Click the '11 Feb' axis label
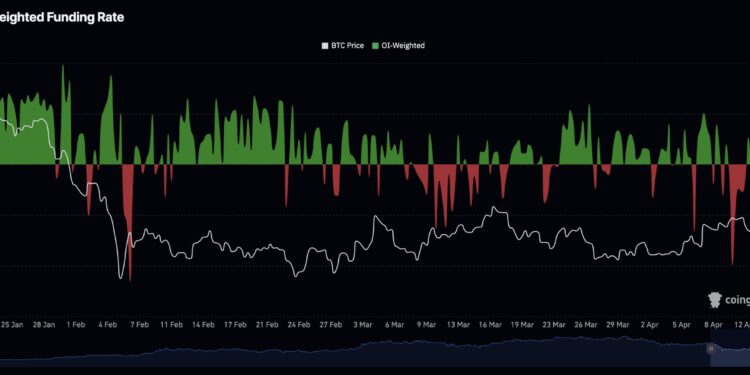 (171, 325)
